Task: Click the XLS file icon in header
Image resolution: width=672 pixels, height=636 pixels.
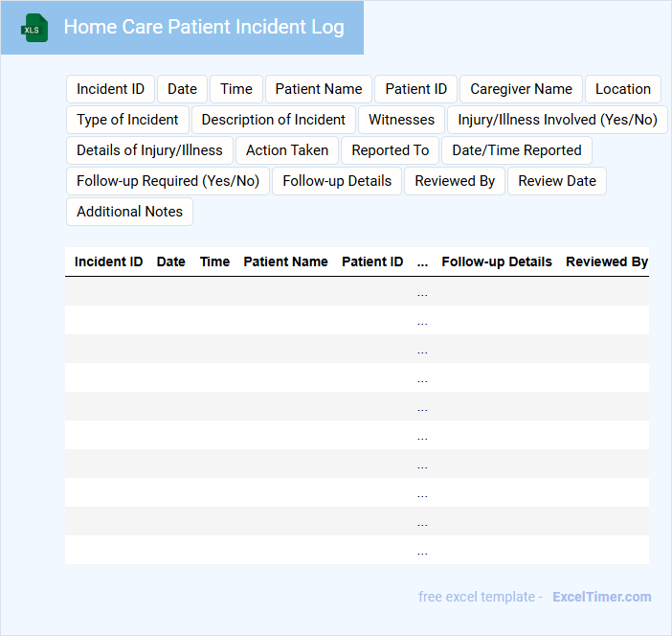Action: (x=35, y=28)
